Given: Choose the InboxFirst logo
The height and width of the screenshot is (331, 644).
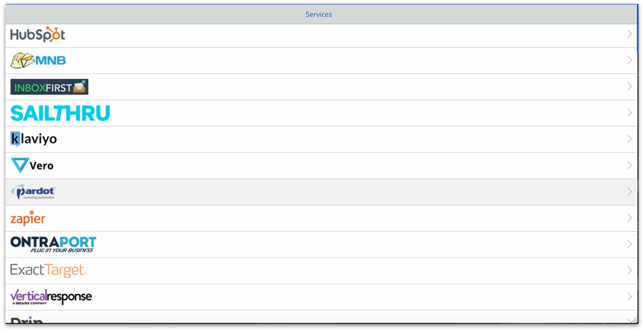Looking at the screenshot, I should [49, 87].
